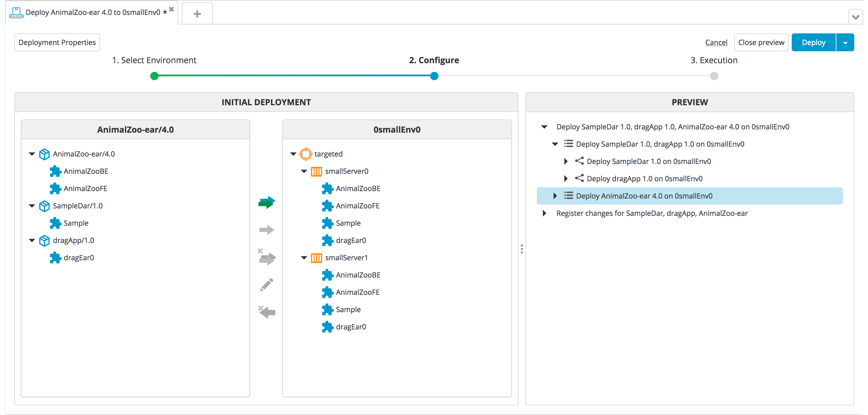Collapse the targeted environment node
Image resolution: width=868 pixels, height=415 pixels.
click(293, 154)
